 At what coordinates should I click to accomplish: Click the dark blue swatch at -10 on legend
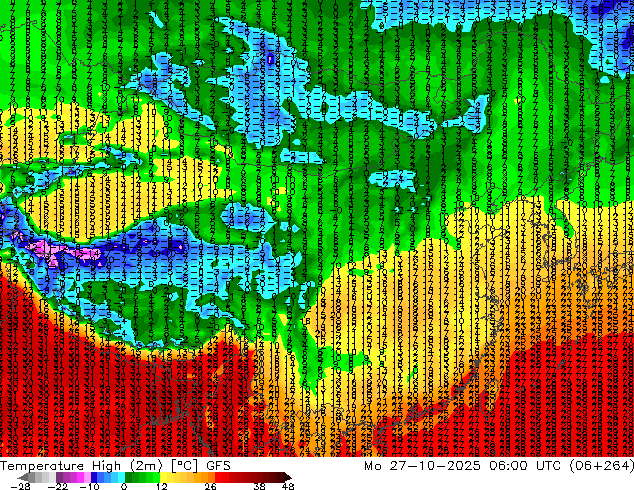click(x=94, y=477)
